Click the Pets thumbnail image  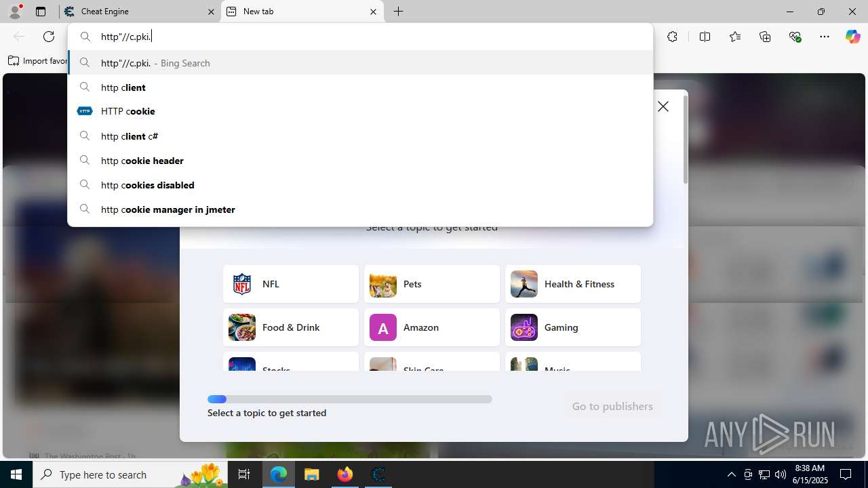(383, 284)
